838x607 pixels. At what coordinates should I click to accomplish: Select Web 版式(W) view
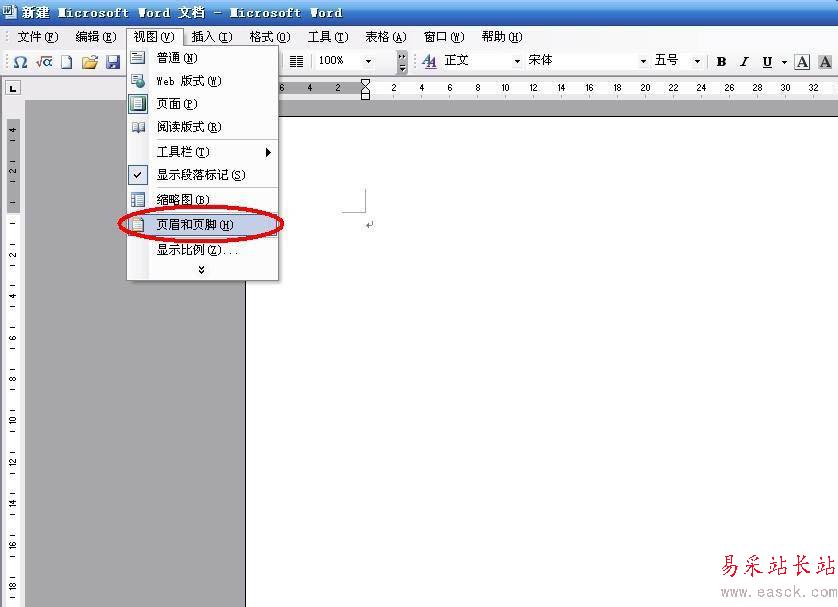(x=203, y=81)
